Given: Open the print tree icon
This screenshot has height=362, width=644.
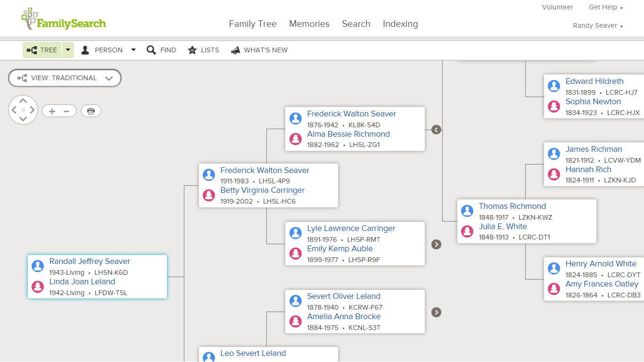Looking at the screenshot, I should [x=91, y=111].
